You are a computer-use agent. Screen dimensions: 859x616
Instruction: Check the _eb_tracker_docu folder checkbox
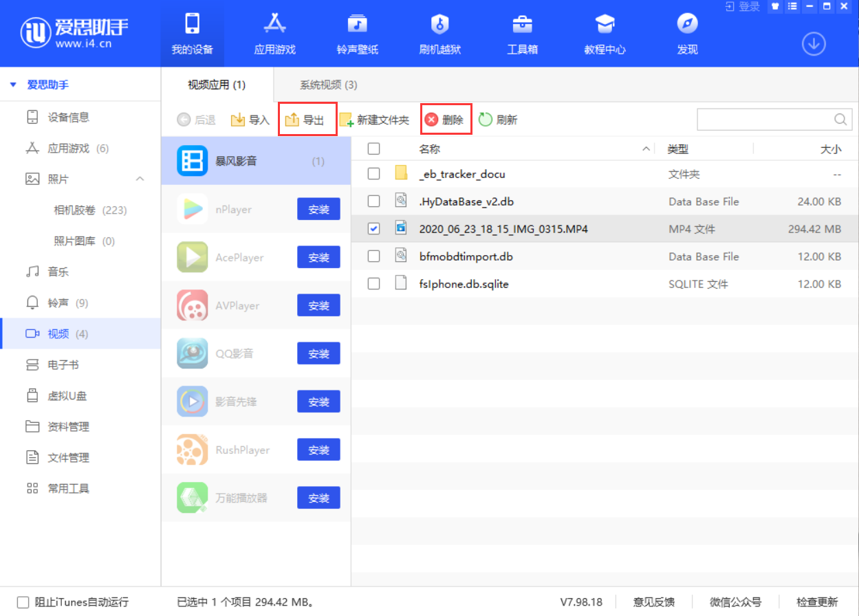click(x=373, y=174)
